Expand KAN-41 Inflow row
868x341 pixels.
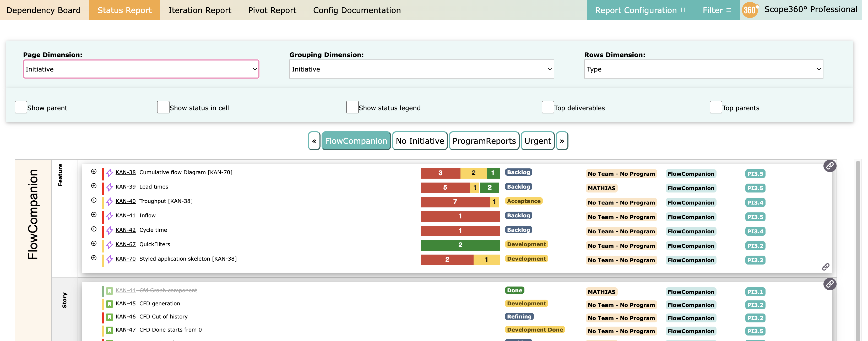(94, 215)
